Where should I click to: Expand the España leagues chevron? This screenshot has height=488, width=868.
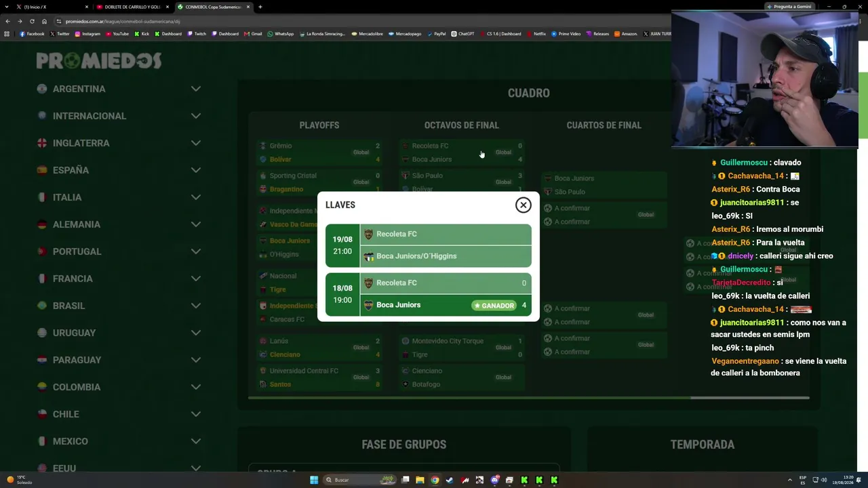[x=196, y=170]
